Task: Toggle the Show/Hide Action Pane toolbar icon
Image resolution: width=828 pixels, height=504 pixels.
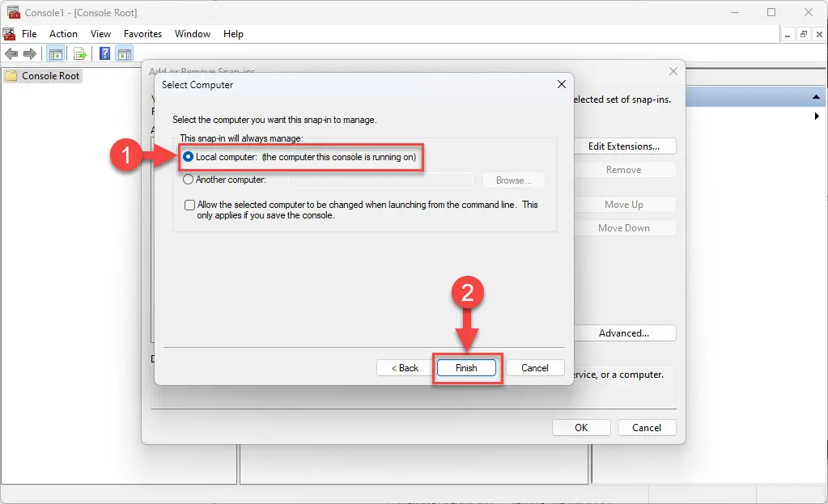Action: (x=124, y=54)
